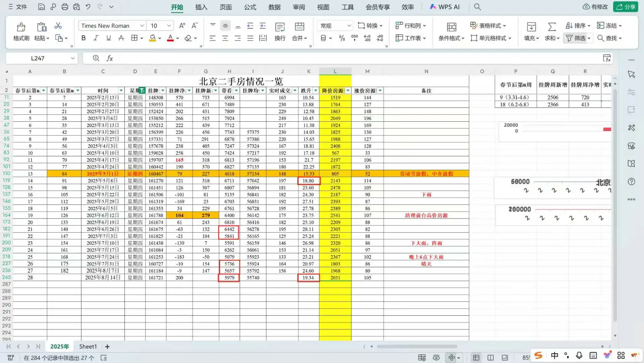644x363 pixels.
Task: Click the Sogou input method S icon
Action: click(538, 355)
